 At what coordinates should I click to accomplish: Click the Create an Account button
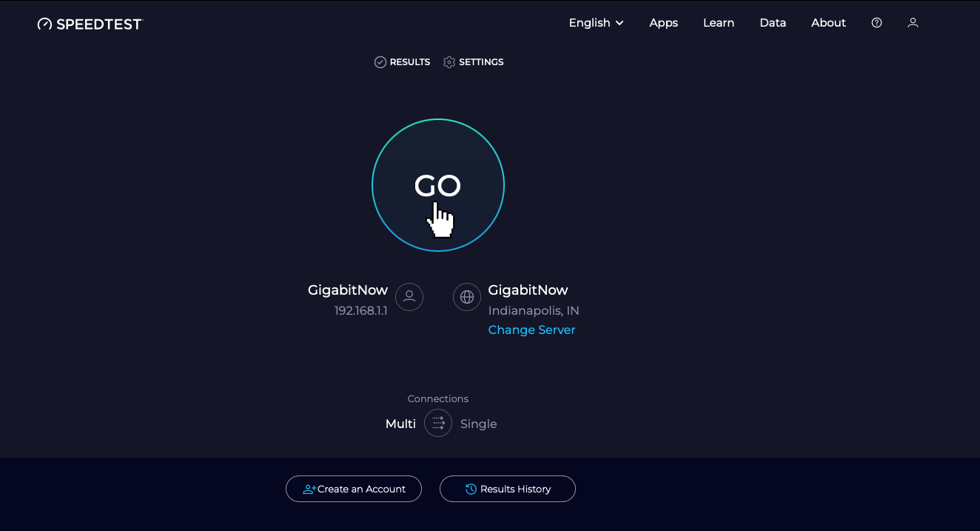354,489
